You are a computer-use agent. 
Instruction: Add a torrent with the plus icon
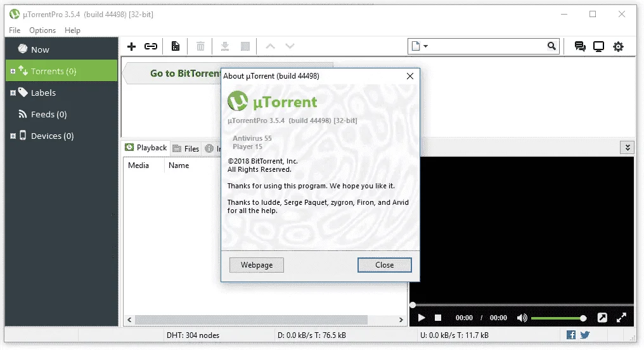[x=131, y=46]
